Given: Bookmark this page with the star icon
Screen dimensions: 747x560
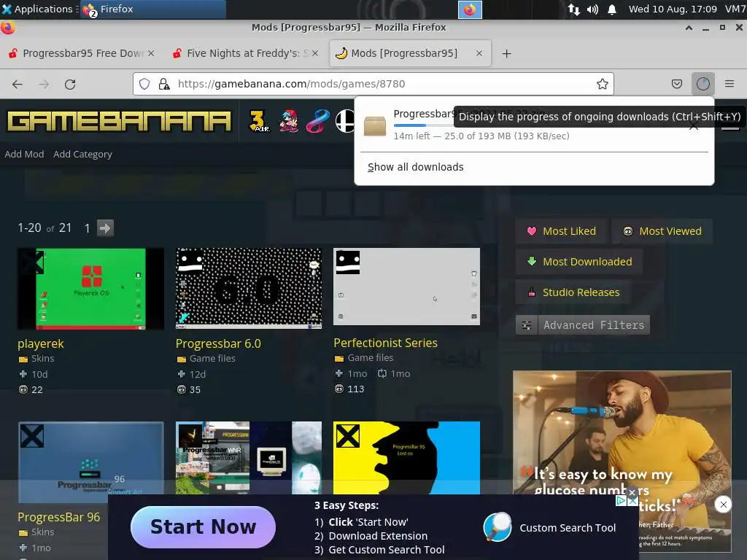Looking at the screenshot, I should (x=602, y=85).
